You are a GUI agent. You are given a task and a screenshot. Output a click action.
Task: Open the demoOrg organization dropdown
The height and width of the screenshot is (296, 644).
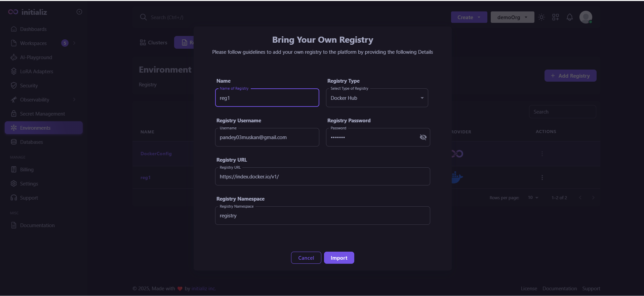(513, 17)
